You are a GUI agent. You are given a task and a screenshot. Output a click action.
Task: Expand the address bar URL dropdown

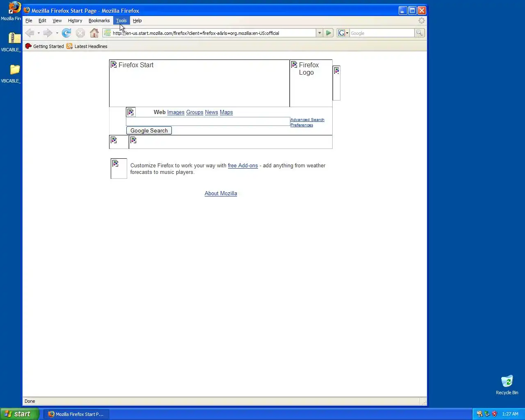pyautogui.click(x=320, y=33)
